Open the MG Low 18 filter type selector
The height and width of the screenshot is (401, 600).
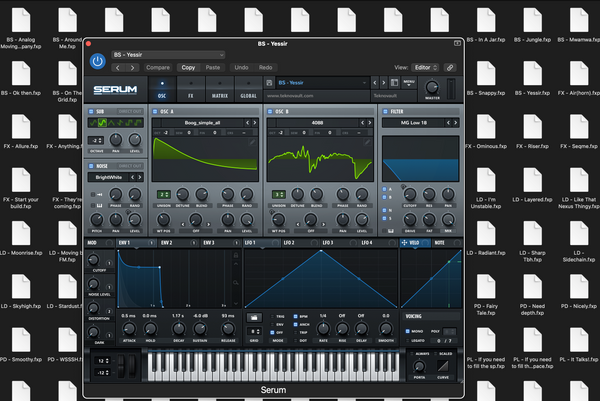tap(414, 123)
